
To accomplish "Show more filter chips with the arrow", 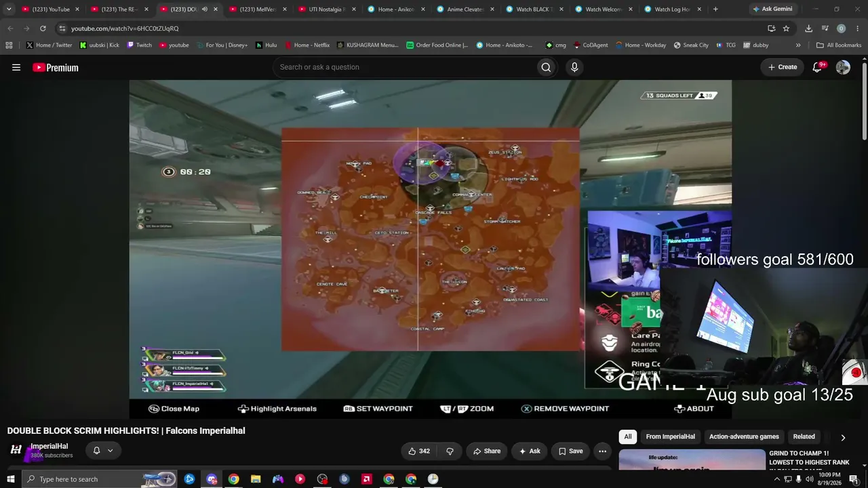I will pyautogui.click(x=843, y=437).
